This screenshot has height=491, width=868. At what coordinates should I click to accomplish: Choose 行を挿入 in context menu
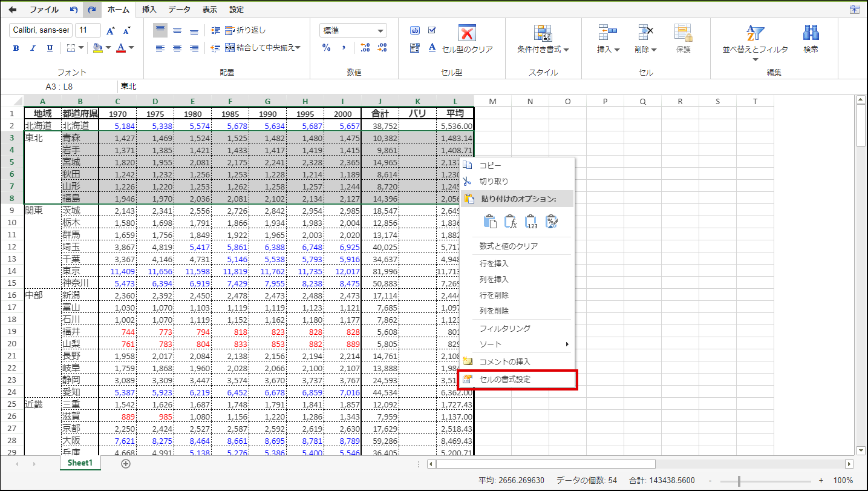(516, 264)
